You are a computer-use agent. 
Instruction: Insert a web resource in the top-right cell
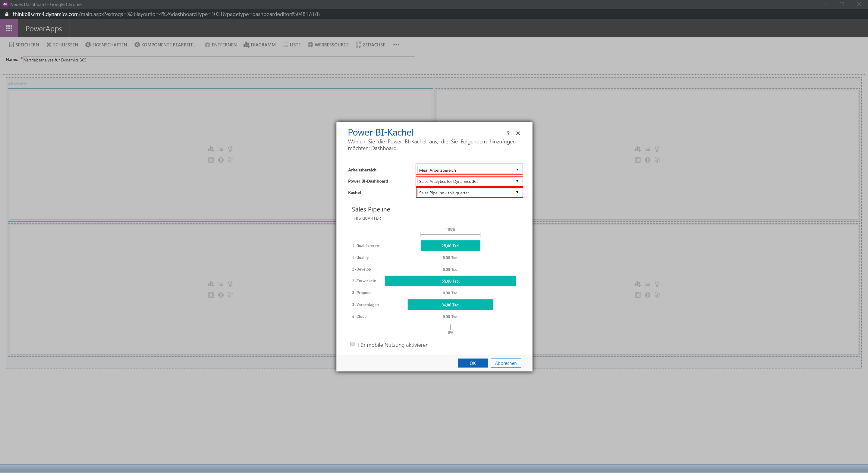point(648,160)
